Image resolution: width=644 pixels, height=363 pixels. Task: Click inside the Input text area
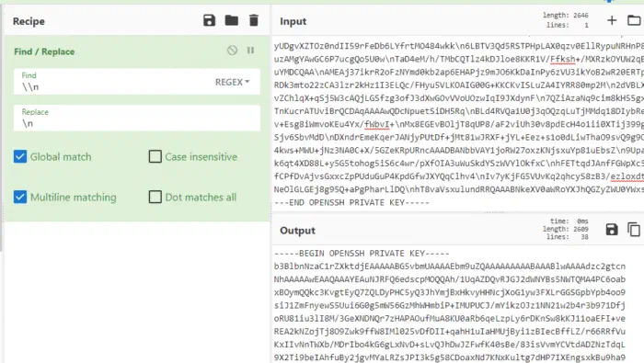pyautogui.click(x=457, y=123)
